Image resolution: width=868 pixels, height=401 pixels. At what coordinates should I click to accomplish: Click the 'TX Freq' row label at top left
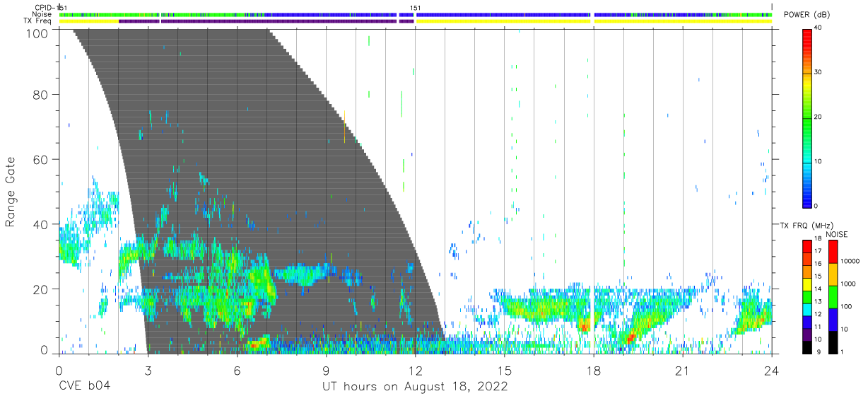[38, 21]
